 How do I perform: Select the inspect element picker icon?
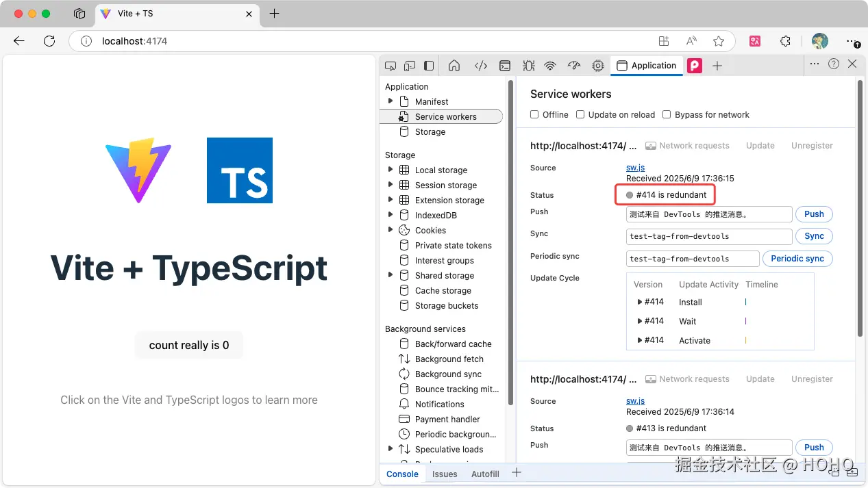[x=390, y=66]
